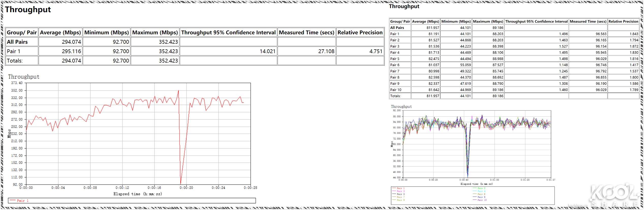Screen dimensions: 644x210
Task: Click Pair 6's maximum value 87.527
Action: pos(498,65)
